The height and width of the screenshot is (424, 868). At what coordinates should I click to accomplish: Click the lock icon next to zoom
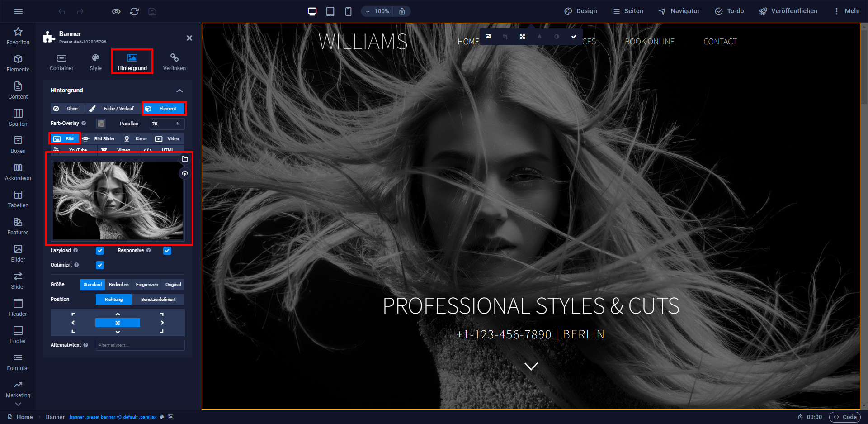pyautogui.click(x=402, y=11)
